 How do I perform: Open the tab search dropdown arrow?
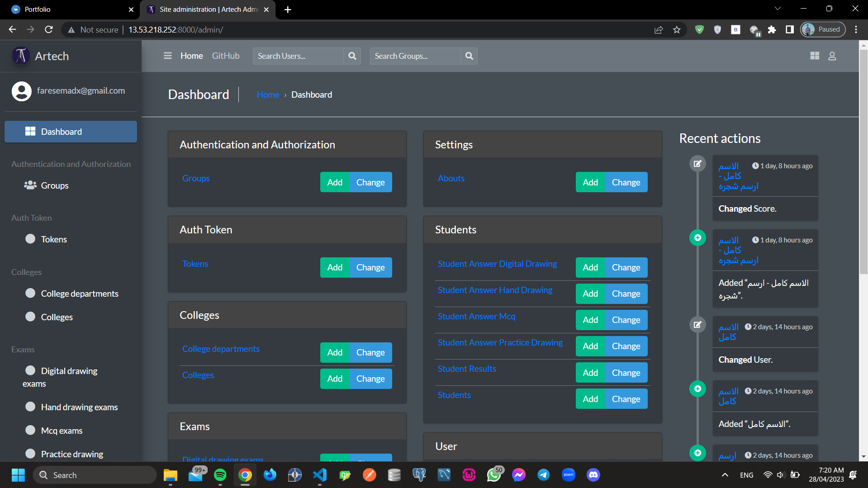[778, 9]
